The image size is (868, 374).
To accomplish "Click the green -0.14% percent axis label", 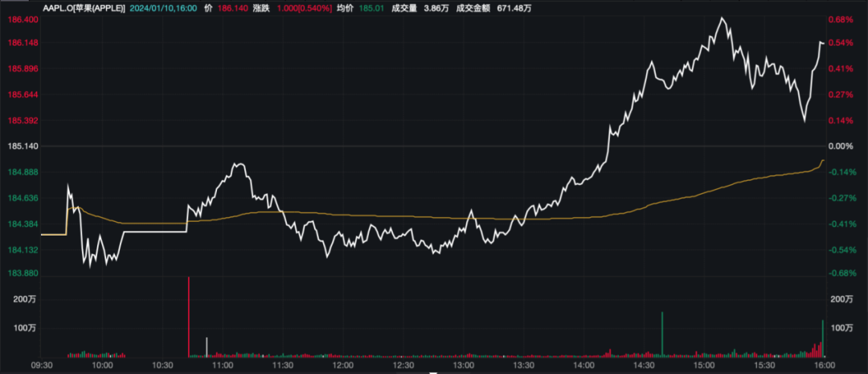I will [841, 172].
